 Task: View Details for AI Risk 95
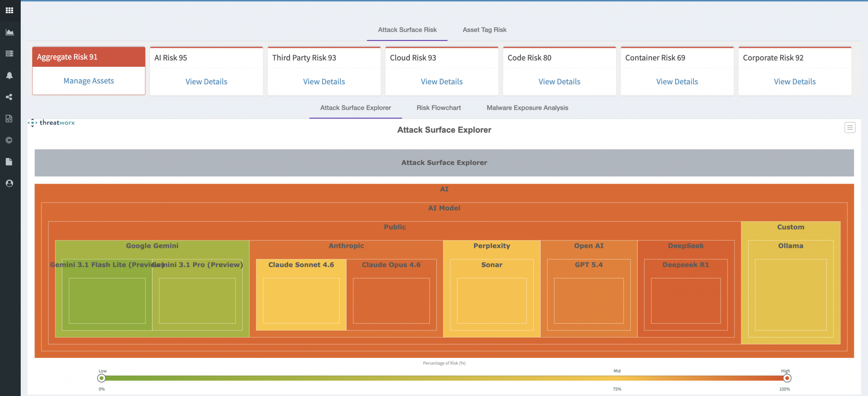pos(206,82)
